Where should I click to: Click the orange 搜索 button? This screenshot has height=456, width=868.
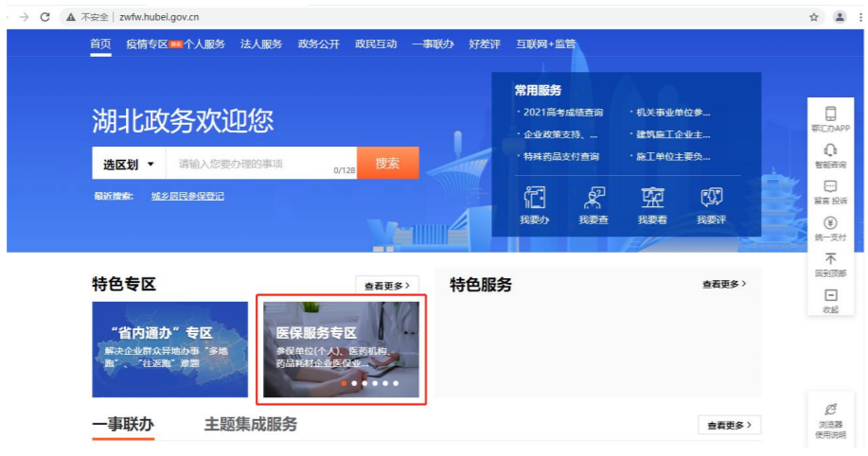[387, 164]
